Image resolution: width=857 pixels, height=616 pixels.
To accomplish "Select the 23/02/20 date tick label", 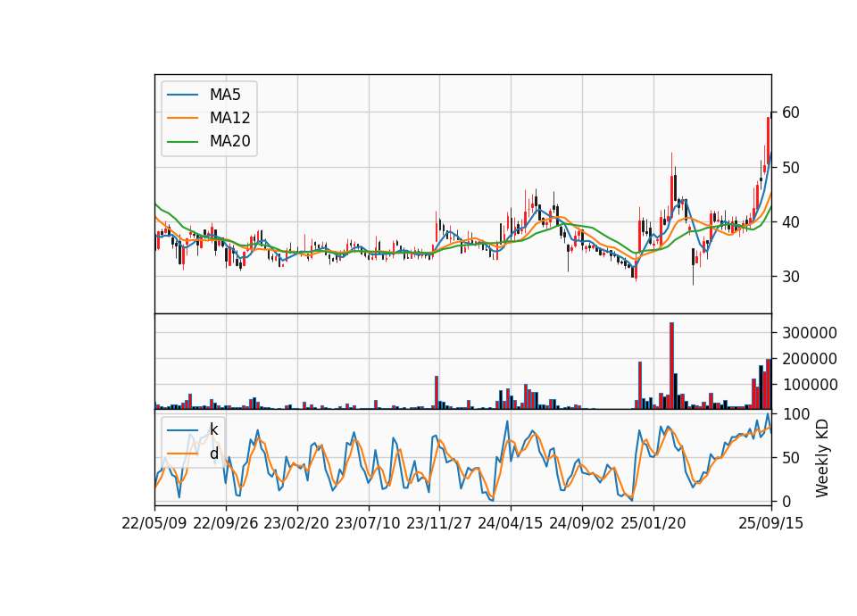I will (296, 523).
